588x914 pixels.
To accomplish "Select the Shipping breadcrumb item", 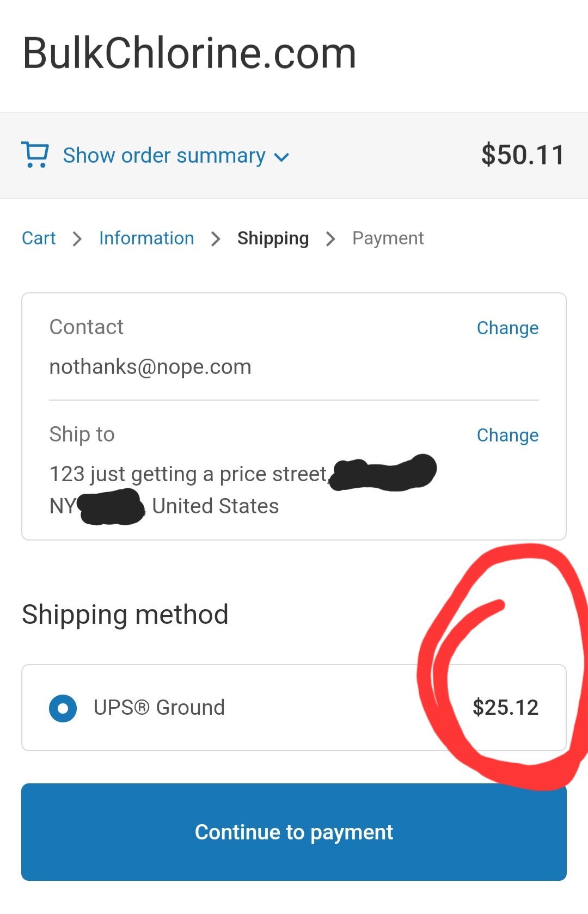I will [x=273, y=238].
